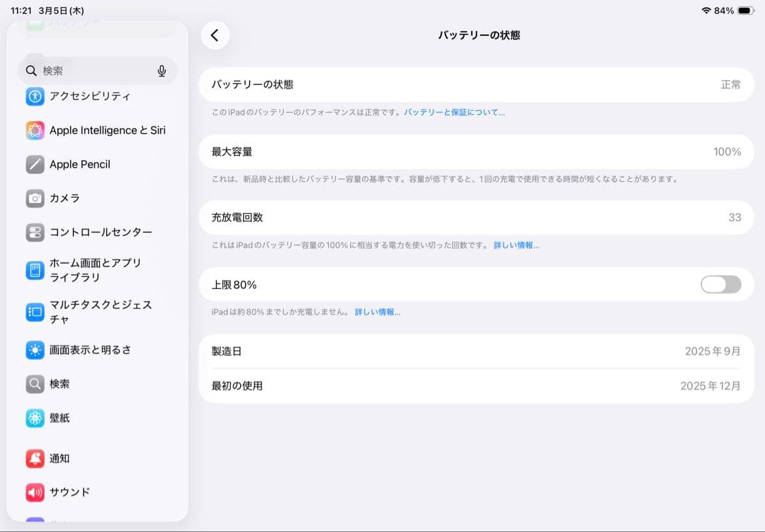The height and width of the screenshot is (532, 765).
Task: Open ホーム画面とアプリライブラリ settings
Action: coord(98,270)
